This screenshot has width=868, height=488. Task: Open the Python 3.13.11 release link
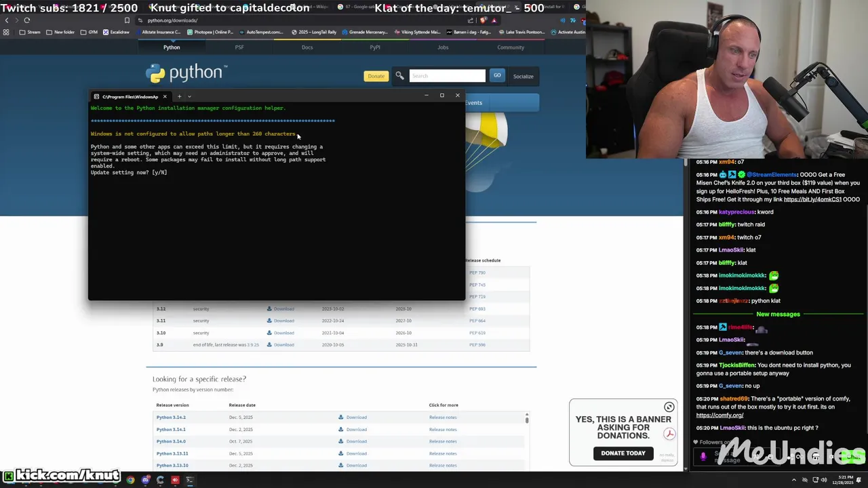coord(172,453)
